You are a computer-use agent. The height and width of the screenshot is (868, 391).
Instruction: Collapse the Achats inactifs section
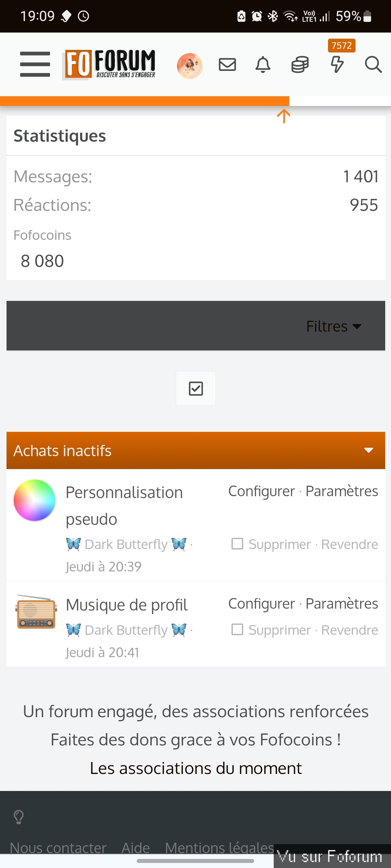(369, 450)
